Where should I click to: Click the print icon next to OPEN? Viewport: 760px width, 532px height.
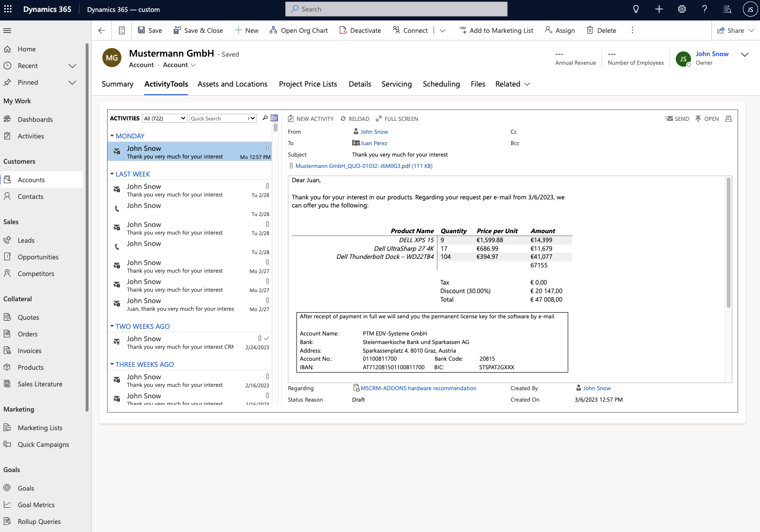coord(729,119)
